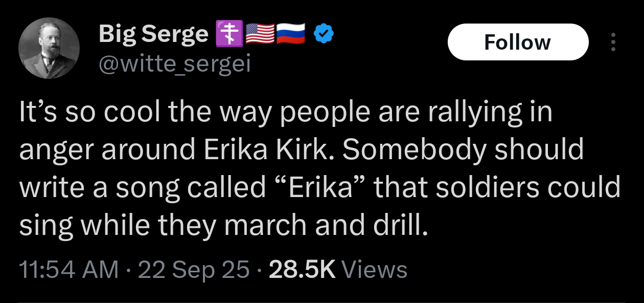Click the 22 Sep 25 date
This screenshot has height=303, width=644.
(194, 270)
